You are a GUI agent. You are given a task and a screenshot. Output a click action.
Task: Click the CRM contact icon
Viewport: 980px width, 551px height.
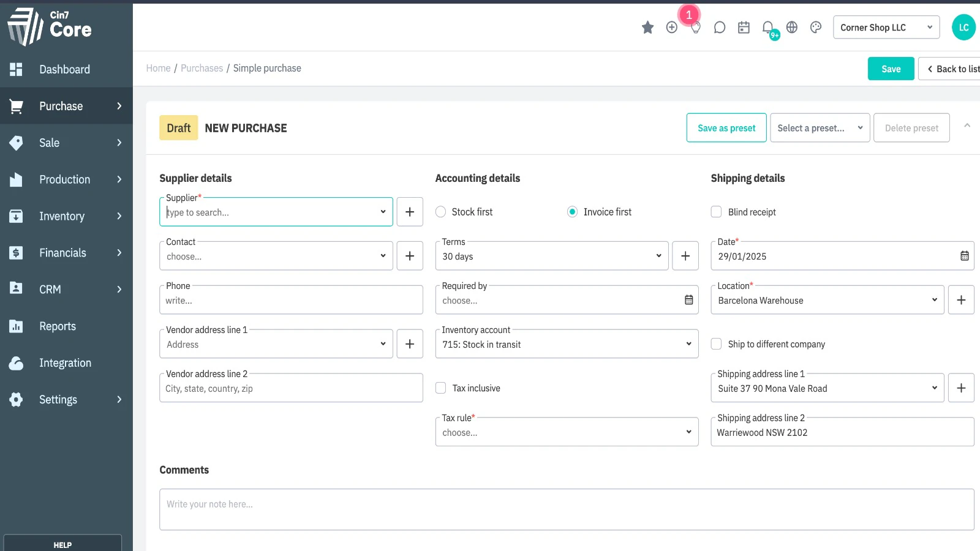pos(17,289)
